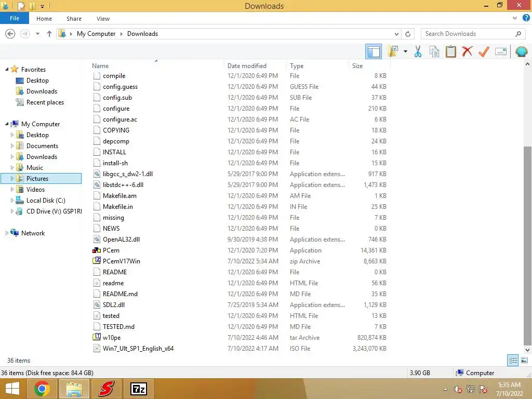Go forward with the forward arrow
Viewport: 532px width, 399px height.
pos(25,34)
